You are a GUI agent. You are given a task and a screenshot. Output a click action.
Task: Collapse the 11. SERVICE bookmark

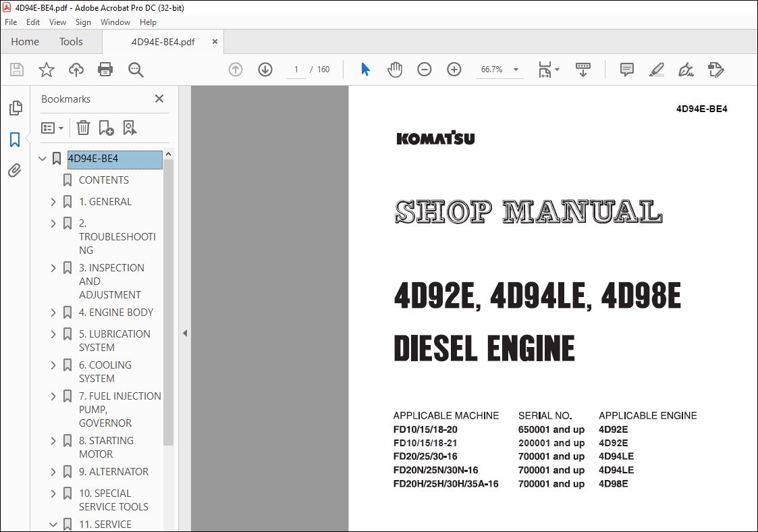point(53,525)
